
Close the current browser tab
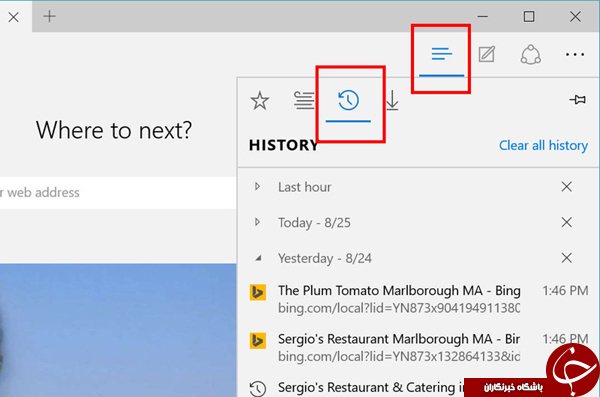coord(14,17)
